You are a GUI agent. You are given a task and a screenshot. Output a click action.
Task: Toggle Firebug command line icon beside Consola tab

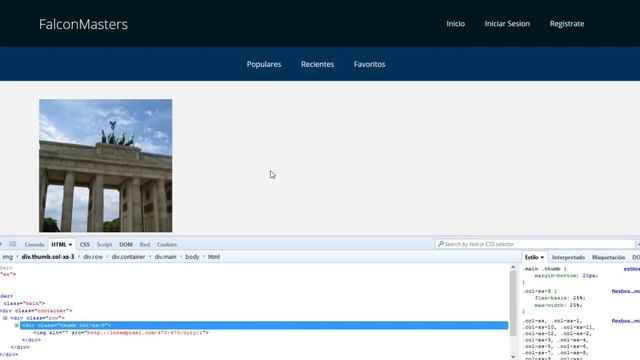13,244
